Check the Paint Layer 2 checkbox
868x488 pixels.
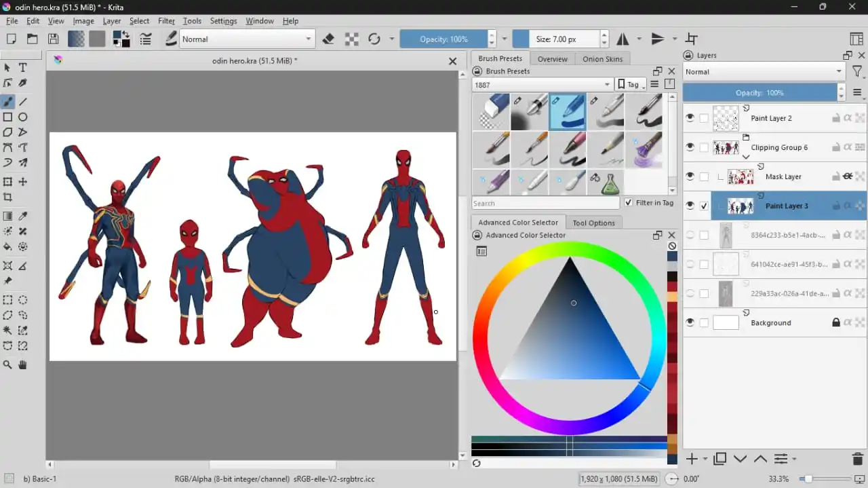(x=704, y=118)
